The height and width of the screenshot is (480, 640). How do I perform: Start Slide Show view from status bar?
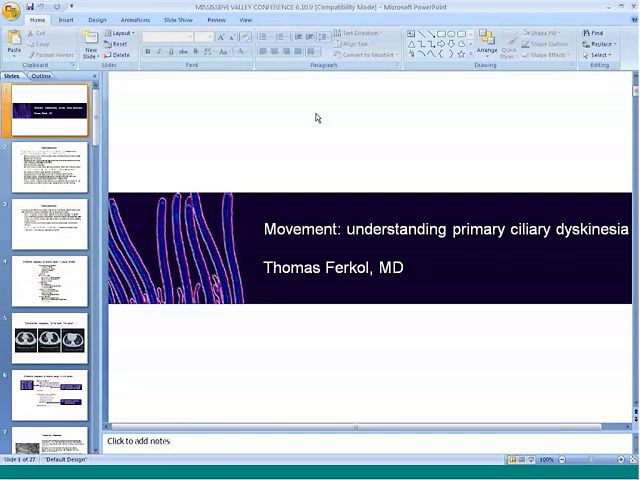(531, 460)
